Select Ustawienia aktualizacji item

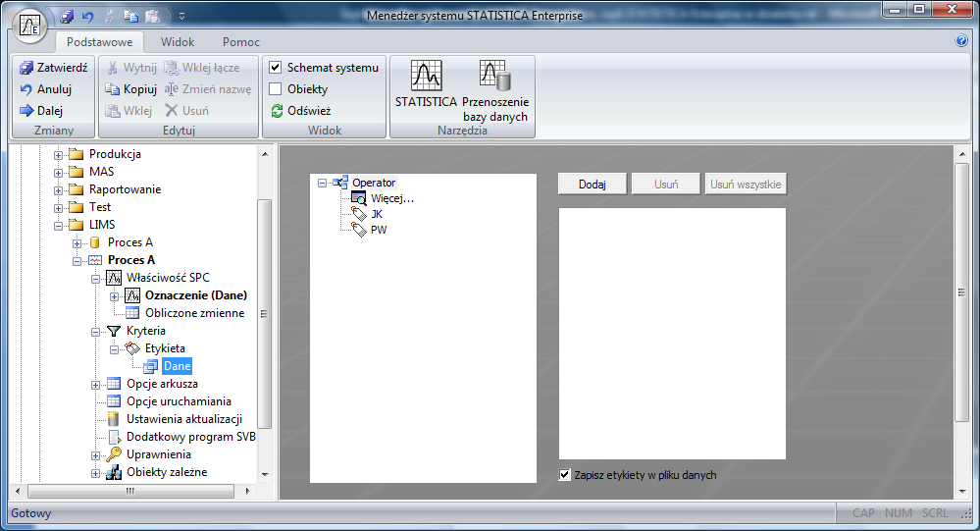coord(184,419)
